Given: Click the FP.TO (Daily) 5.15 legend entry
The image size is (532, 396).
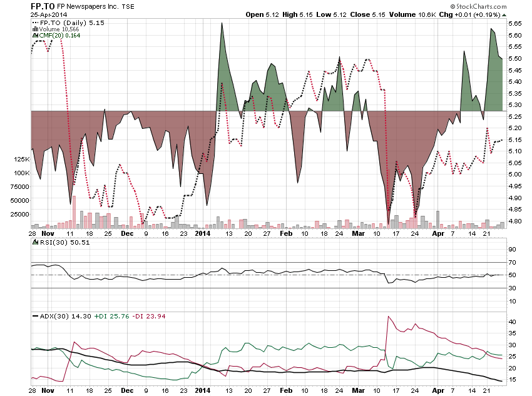Looking at the screenshot, I should 72,23.
